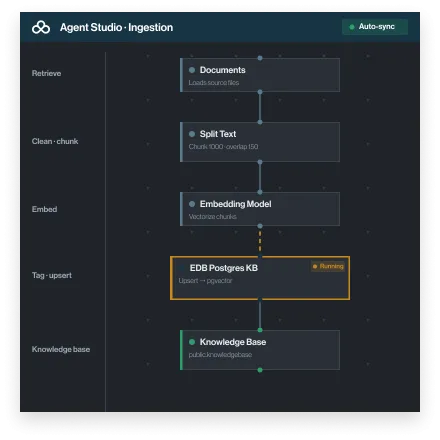This screenshot has height=440, width=440.
Task: Select the Clean · chunk stage
Action: click(55, 141)
